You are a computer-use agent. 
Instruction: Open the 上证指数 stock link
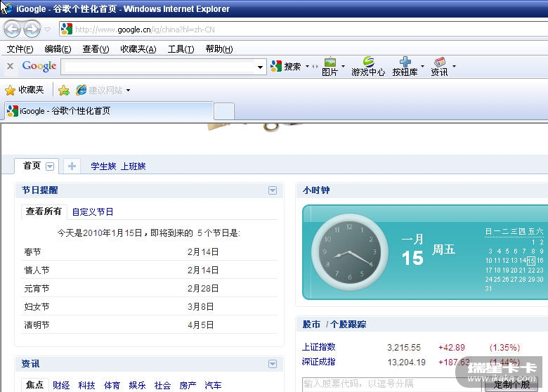[318, 347]
